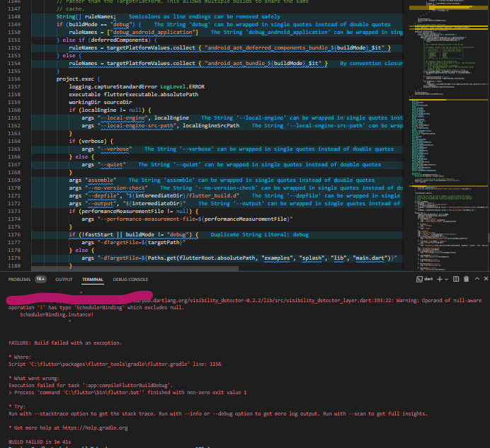
Task: Click the "assemble" argument string
Action: (101, 180)
